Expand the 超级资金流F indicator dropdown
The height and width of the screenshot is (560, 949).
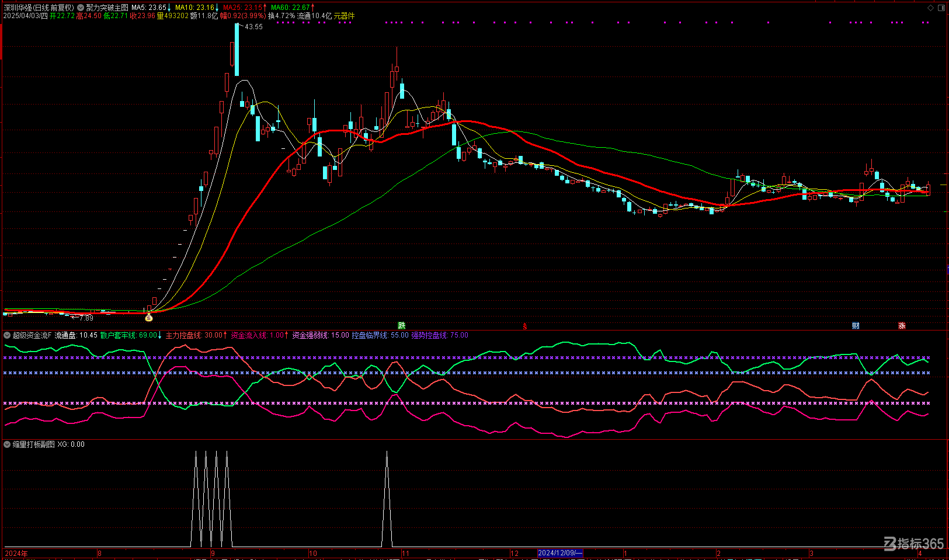tap(7, 335)
